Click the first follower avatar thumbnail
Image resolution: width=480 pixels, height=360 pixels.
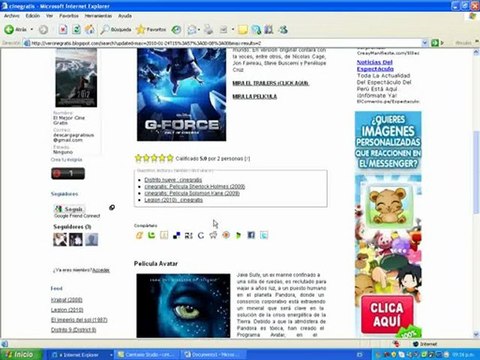point(60,239)
